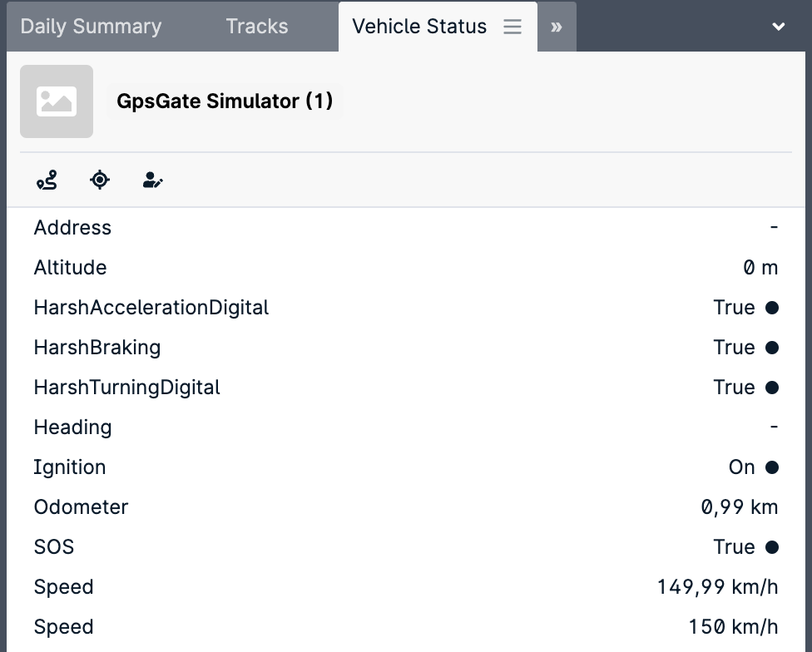
Task: Select the track history route icon
Action: click(x=47, y=180)
